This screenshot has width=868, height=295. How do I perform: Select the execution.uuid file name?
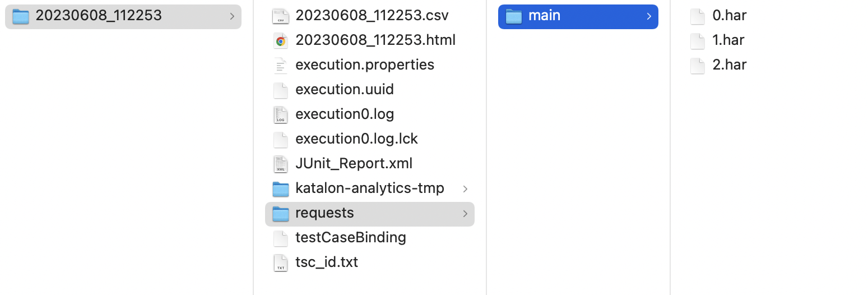tap(344, 90)
